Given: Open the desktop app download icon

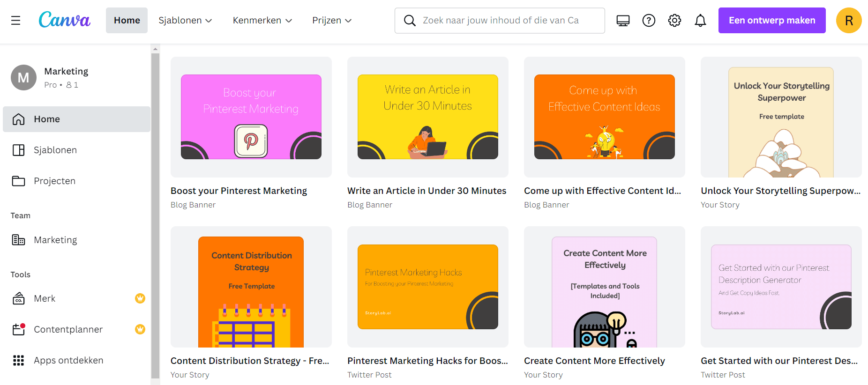Looking at the screenshot, I should (x=623, y=21).
